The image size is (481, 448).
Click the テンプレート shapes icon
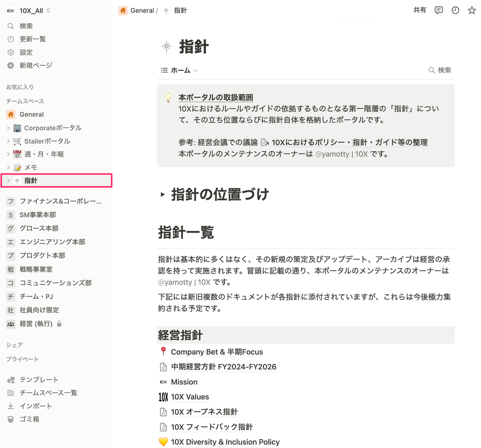point(11,379)
